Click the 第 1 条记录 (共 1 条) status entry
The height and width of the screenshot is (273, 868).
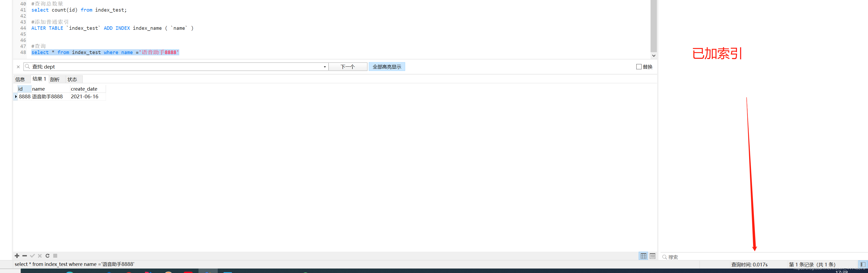tap(812, 265)
